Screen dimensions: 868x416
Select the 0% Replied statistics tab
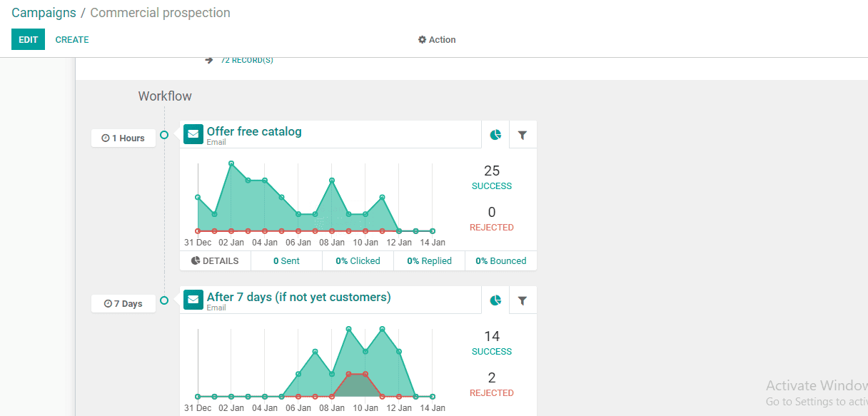click(x=429, y=260)
